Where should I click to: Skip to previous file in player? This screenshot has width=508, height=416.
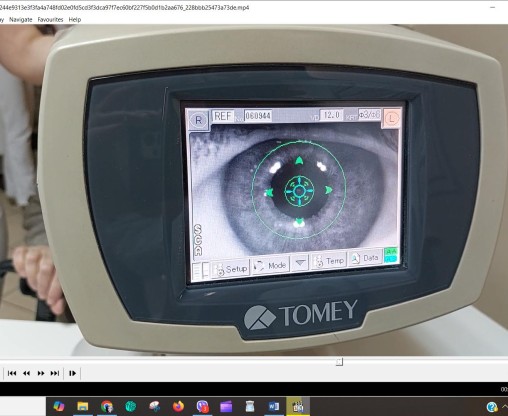click(12, 373)
